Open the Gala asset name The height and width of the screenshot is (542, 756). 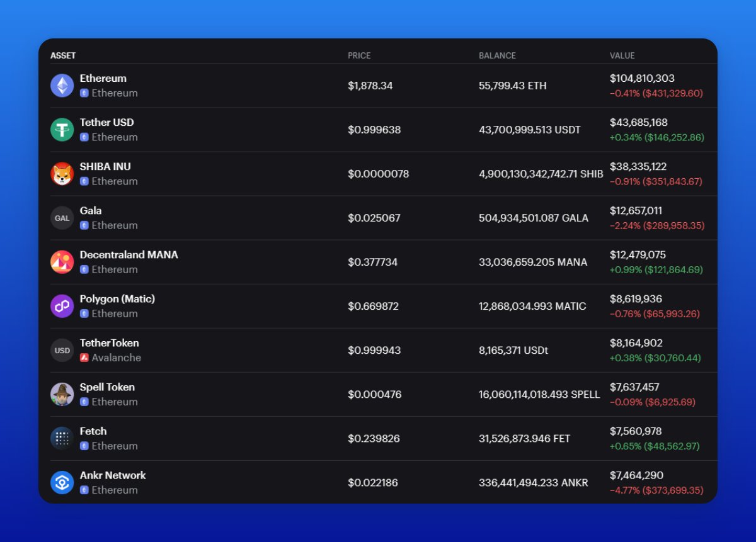[91, 210]
